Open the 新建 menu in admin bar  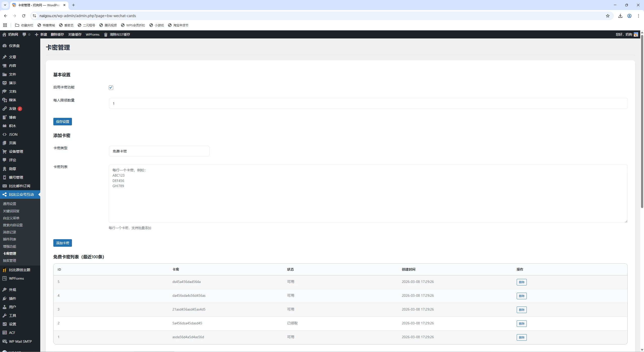click(x=41, y=34)
